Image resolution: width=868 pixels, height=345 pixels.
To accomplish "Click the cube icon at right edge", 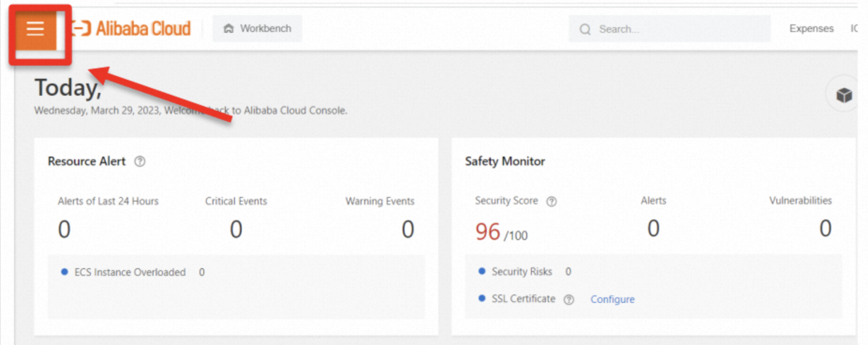I will [844, 95].
